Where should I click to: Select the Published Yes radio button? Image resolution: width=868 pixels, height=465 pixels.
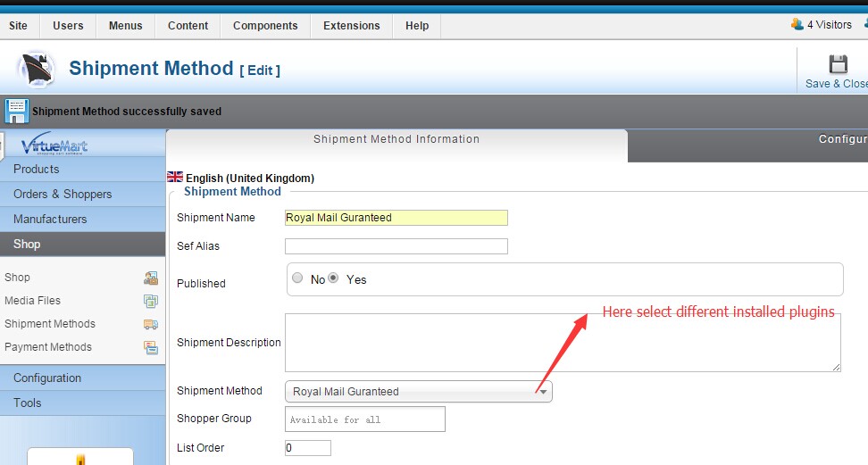[x=333, y=278]
